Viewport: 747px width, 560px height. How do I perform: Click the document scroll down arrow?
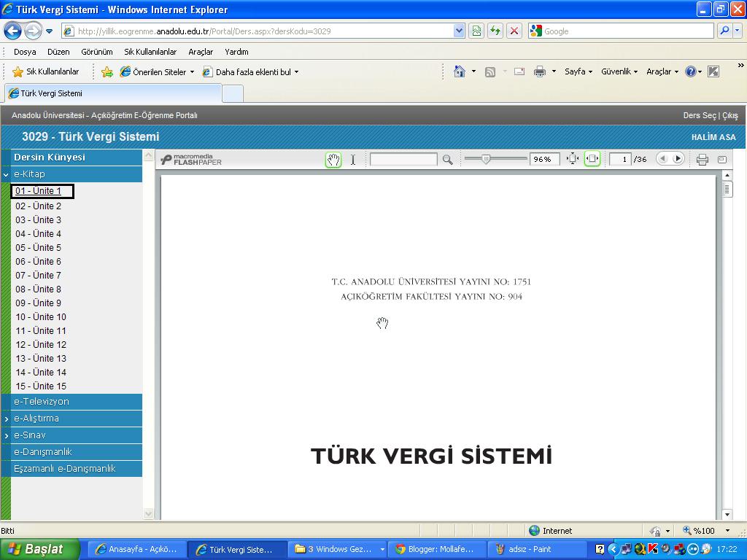pyautogui.click(x=727, y=514)
